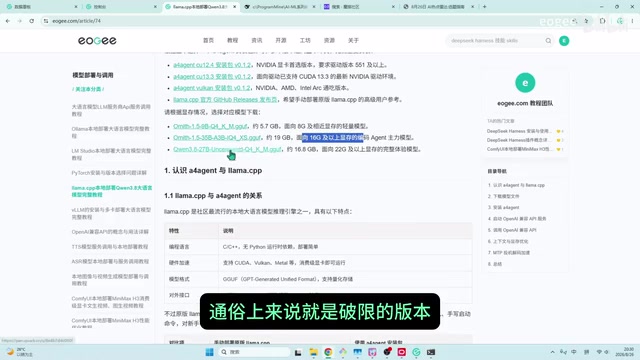The width and height of the screenshot is (640, 360).
Task: Open the 首页 nav item
Action: point(208,40)
